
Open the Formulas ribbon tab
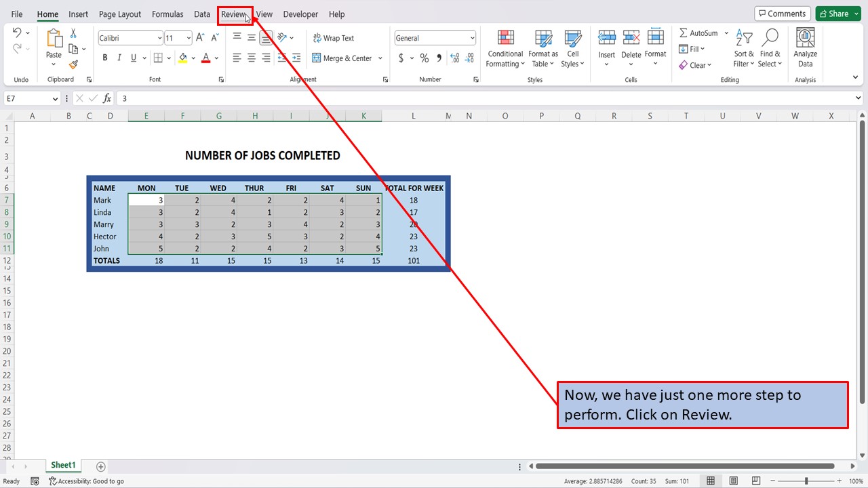pos(167,14)
